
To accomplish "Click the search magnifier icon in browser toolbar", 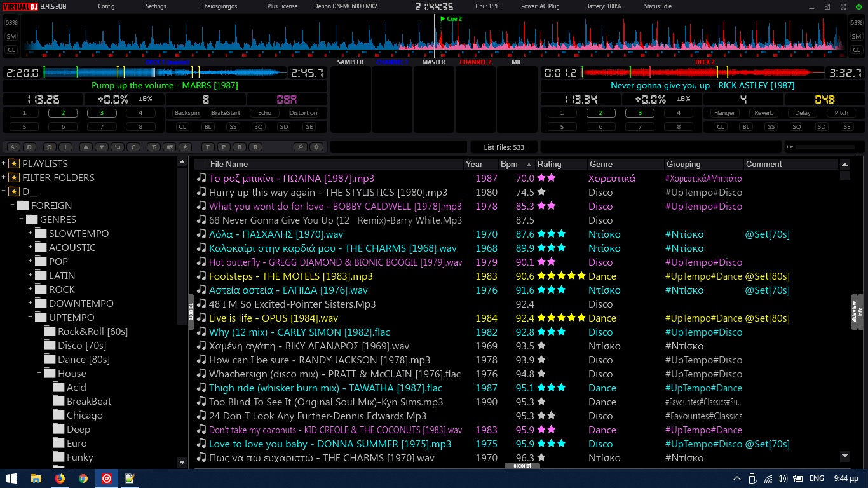I will pos(300,147).
